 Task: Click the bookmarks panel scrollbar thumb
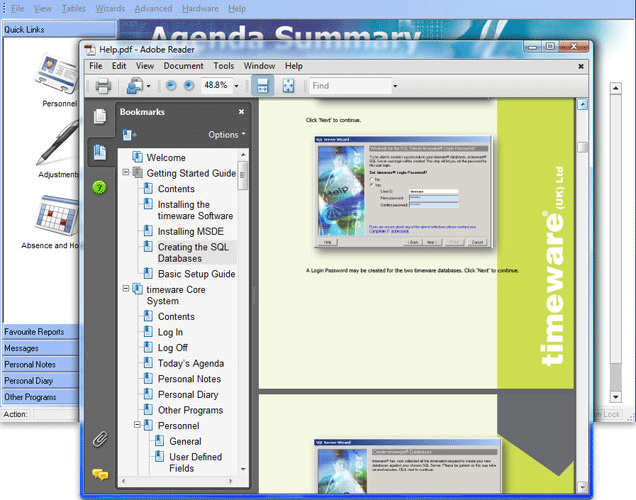pyautogui.click(x=243, y=176)
